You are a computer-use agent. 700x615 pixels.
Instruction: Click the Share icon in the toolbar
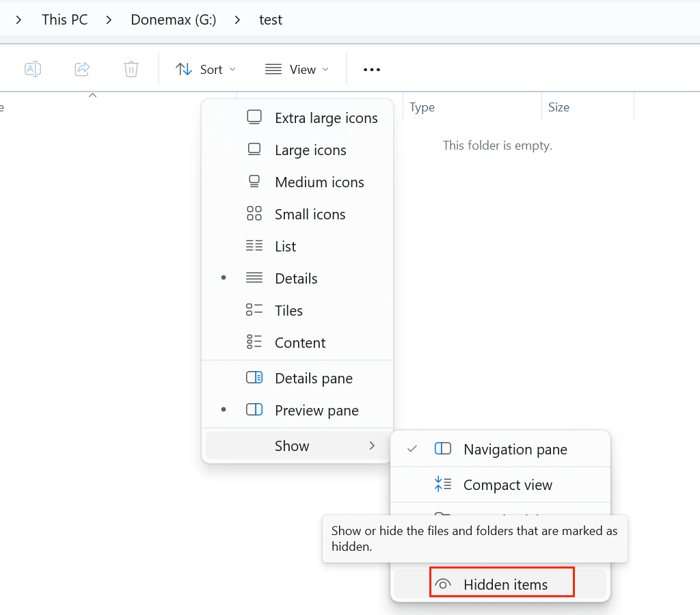tap(81, 69)
